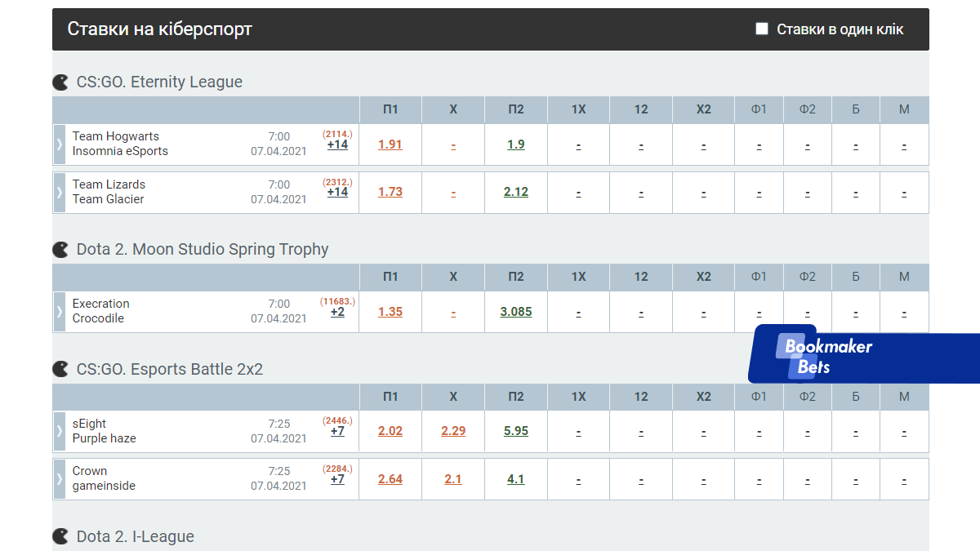Open +7 markets for Crown vs gameinside
This screenshot has height=551, width=980.
pyautogui.click(x=337, y=480)
